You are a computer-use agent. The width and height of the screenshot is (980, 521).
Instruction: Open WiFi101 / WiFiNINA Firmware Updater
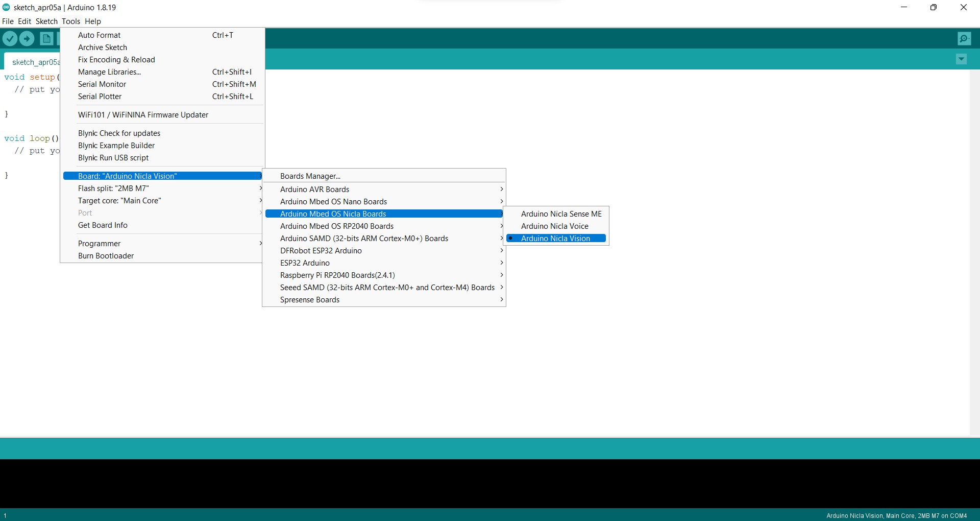coord(162,115)
